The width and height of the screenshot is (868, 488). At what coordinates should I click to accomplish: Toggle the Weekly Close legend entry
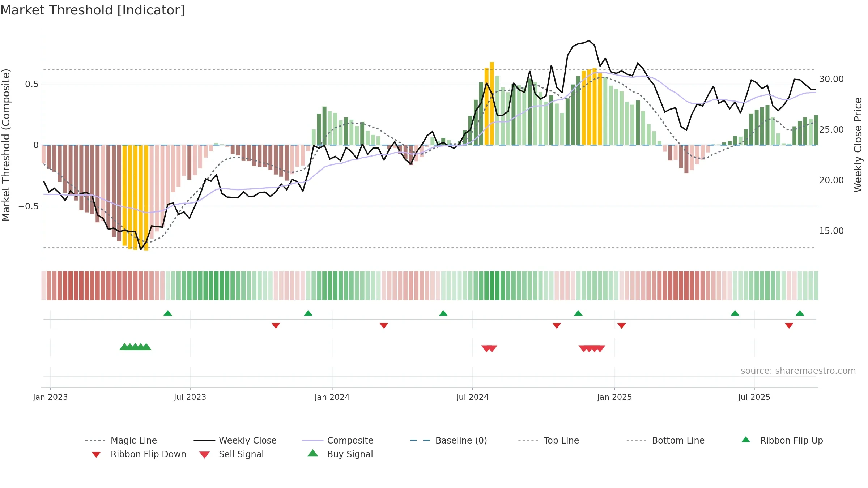click(235, 440)
